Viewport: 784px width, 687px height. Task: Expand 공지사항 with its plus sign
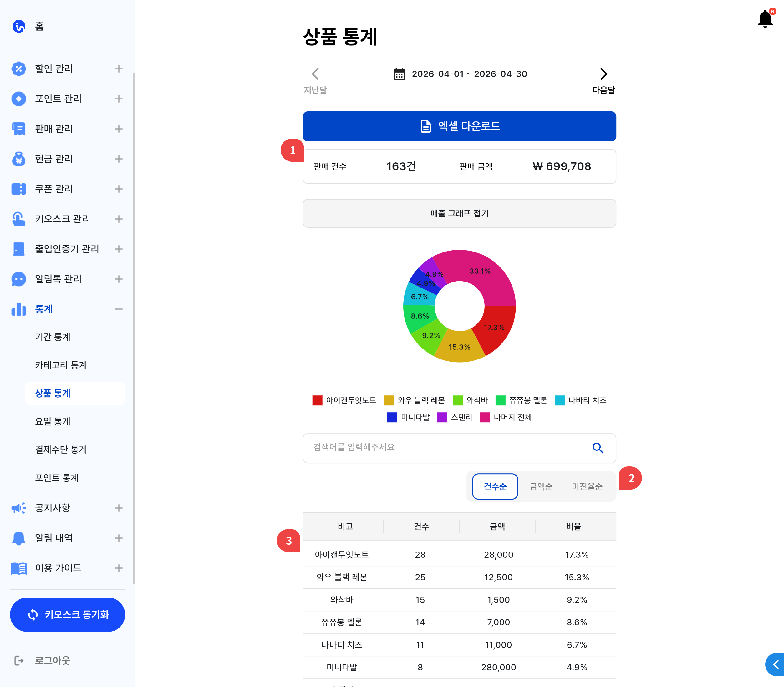[x=119, y=508]
